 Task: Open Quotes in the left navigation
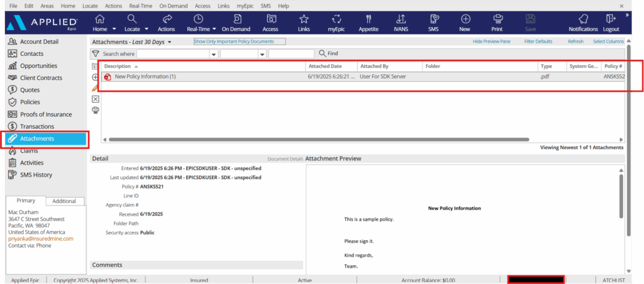30,90
